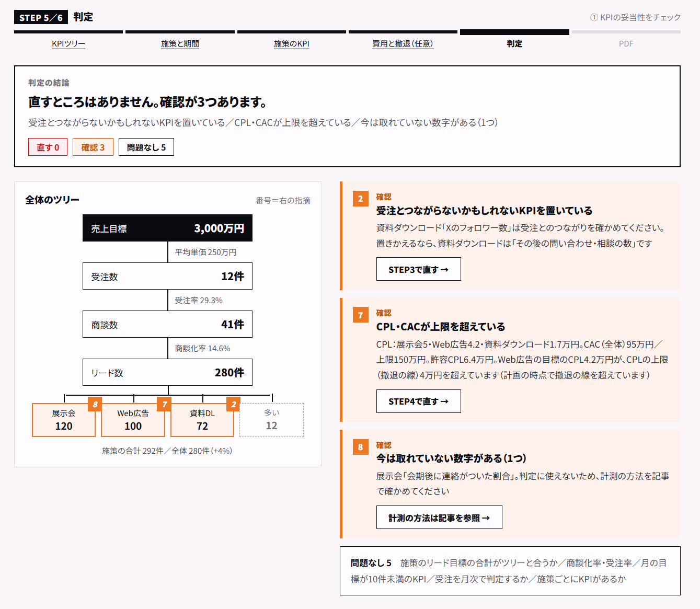
Task: Click the 確認 3 count badge
Action: point(93,147)
